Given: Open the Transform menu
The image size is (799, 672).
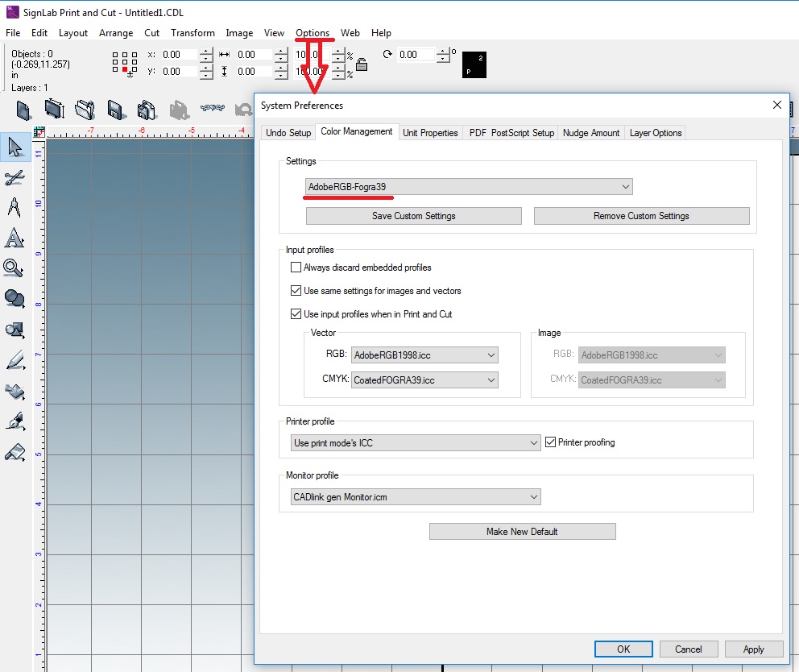Looking at the screenshot, I should [x=193, y=33].
